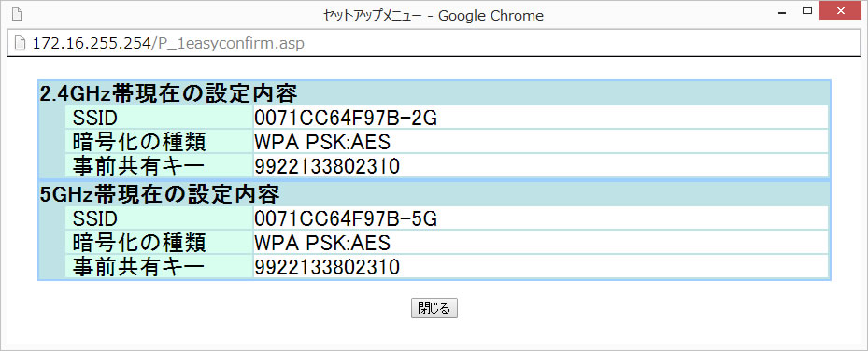The image size is (868, 351).
Task: Click the document icon in title bar
Action: point(17,13)
